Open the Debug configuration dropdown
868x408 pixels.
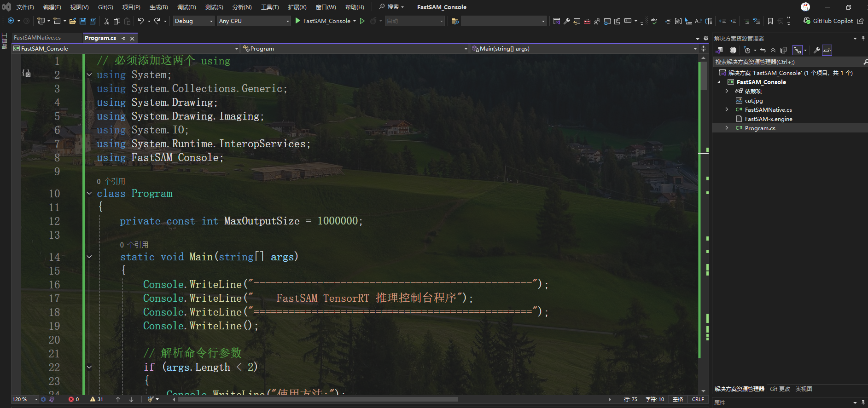193,21
